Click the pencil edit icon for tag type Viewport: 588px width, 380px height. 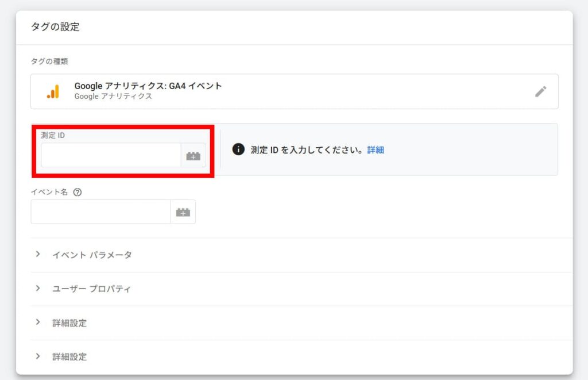[540, 91]
